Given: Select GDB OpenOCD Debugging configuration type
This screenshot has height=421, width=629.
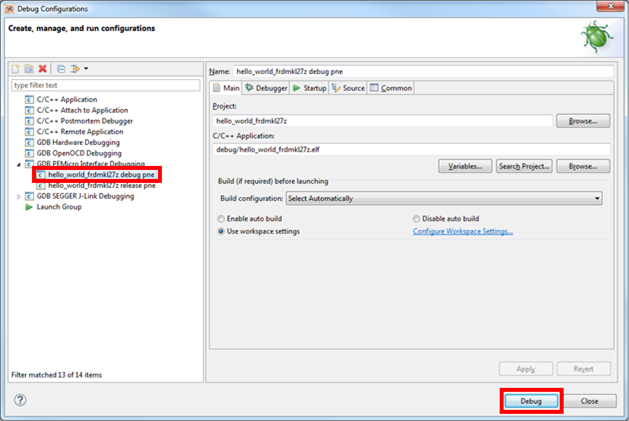Looking at the screenshot, I should [77, 153].
